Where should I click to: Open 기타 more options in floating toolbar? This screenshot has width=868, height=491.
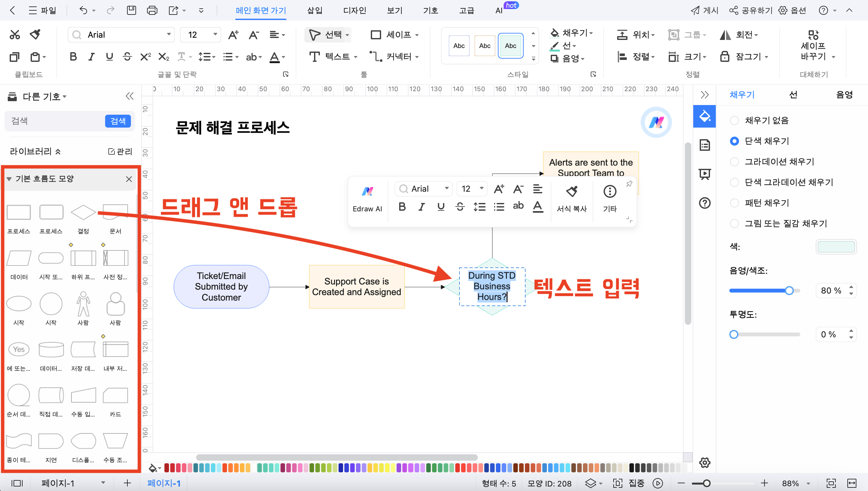point(609,199)
